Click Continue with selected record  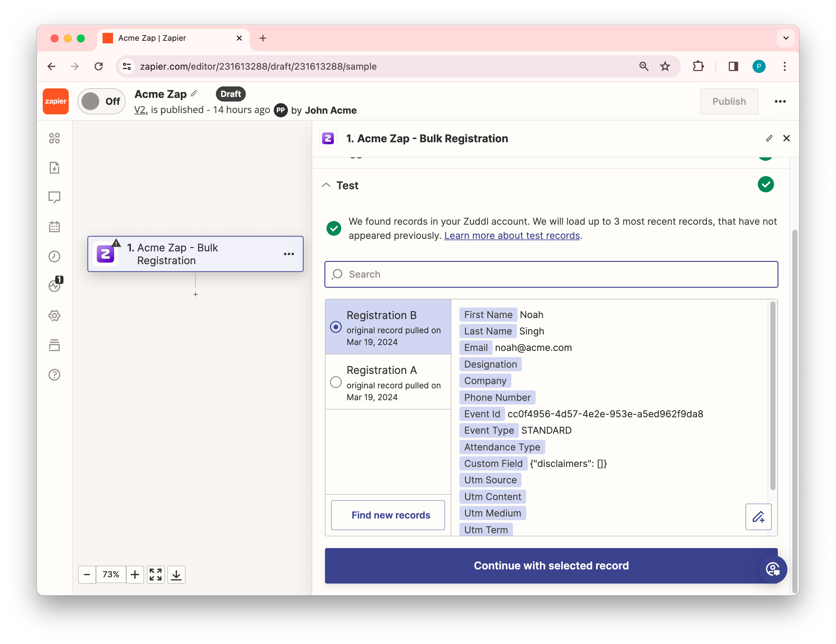pyautogui.click(x=551, y=565)
